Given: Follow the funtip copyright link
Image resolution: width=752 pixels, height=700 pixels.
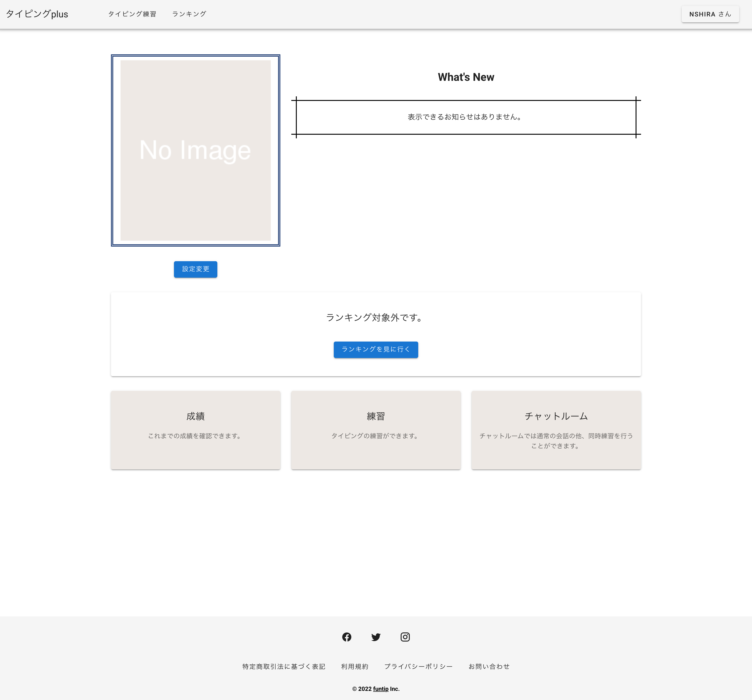Looking at the screenshot, I should point(381,689).
